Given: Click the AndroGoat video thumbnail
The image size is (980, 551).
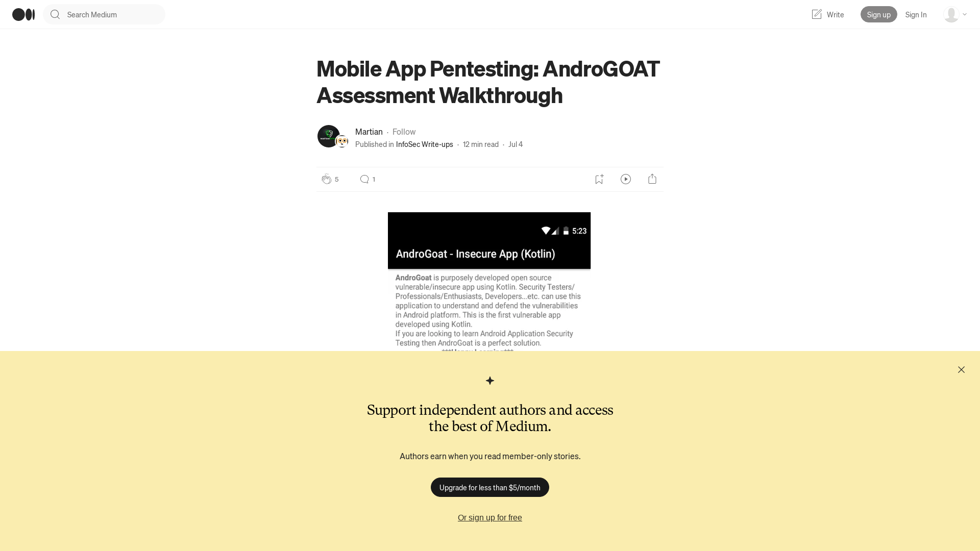Looking at the screenshot, I should (x=489, y=240).
